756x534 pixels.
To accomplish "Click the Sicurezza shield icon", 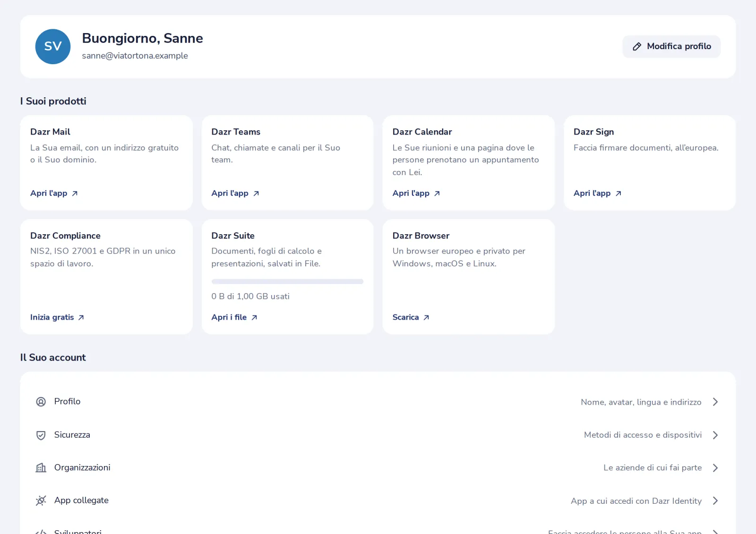I will (41, 435).
